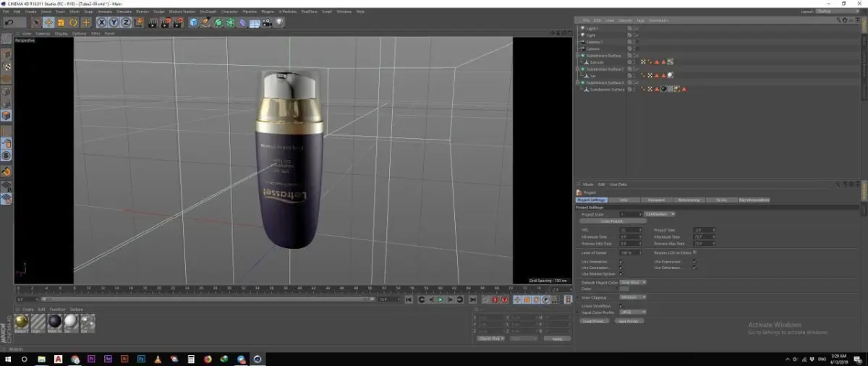Click Play Forwards in timeline controls
Image resolution: width=868 pixels, height=366 pixels.
(x=441, y=299)
